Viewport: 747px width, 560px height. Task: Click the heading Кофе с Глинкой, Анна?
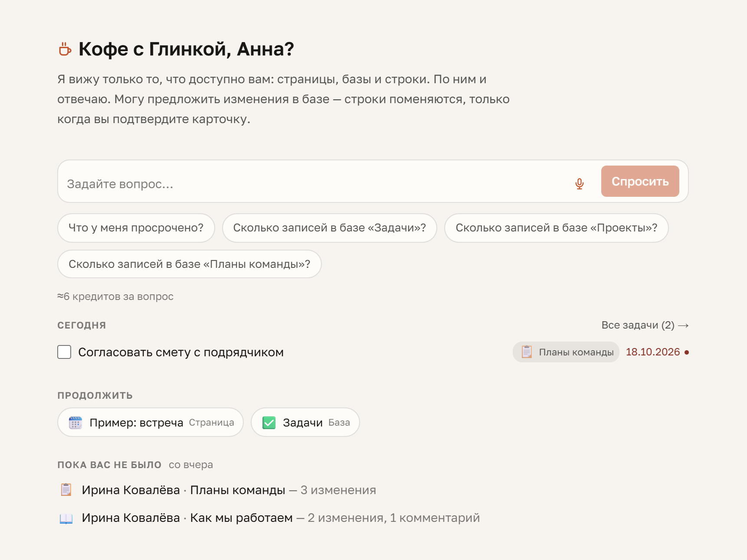click(x=186, y=49)
